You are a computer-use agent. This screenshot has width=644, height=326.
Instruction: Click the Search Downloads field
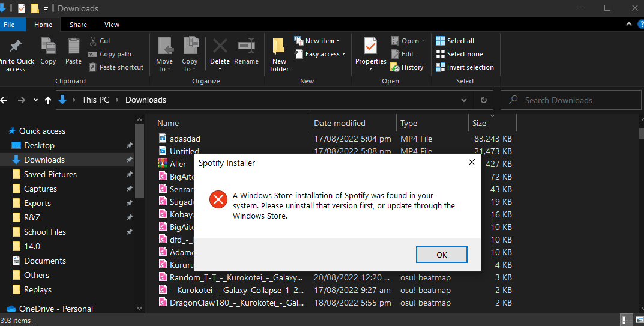571,100
